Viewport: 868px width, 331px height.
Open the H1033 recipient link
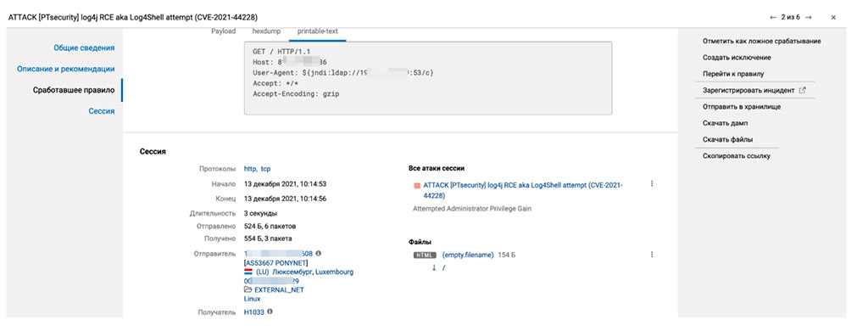point(254,312)
